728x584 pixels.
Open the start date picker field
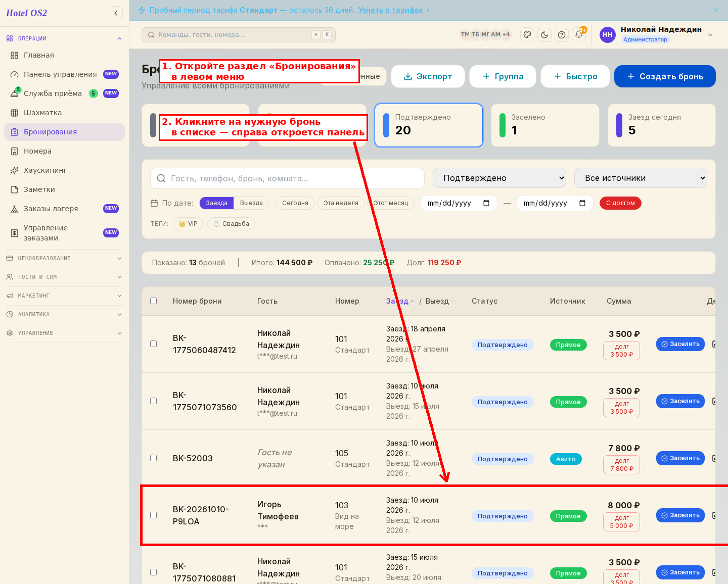point(459,203)
